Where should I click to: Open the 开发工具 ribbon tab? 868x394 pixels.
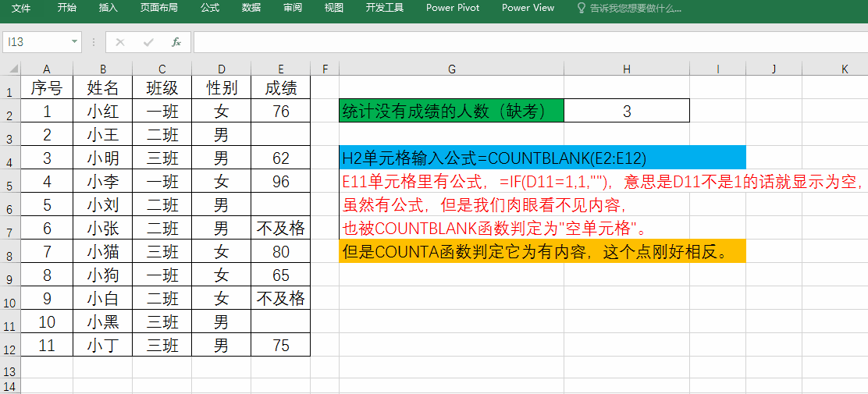385,8
